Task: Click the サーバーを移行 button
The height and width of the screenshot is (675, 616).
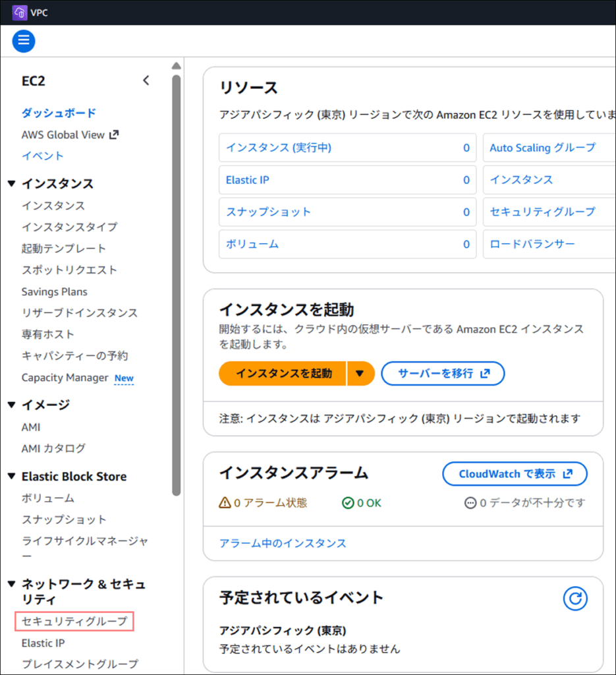Action: click(443, 373)
